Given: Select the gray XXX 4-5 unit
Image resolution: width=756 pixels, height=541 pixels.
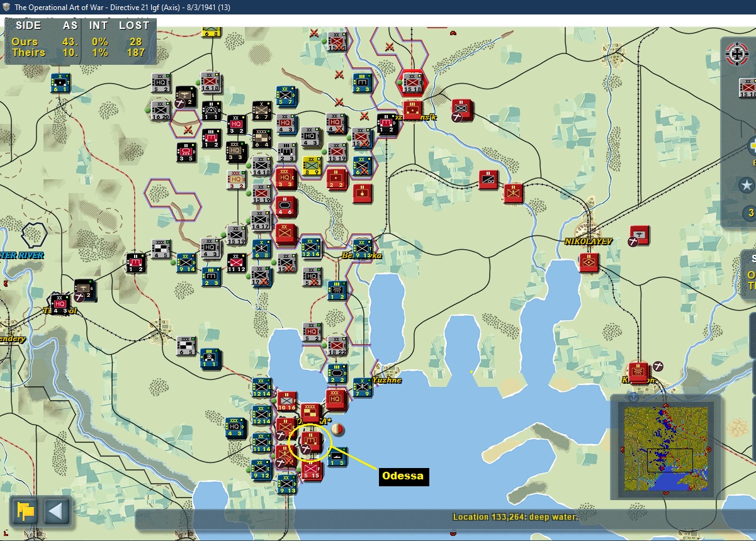Looking at the screenshot, I should [161, 249].
